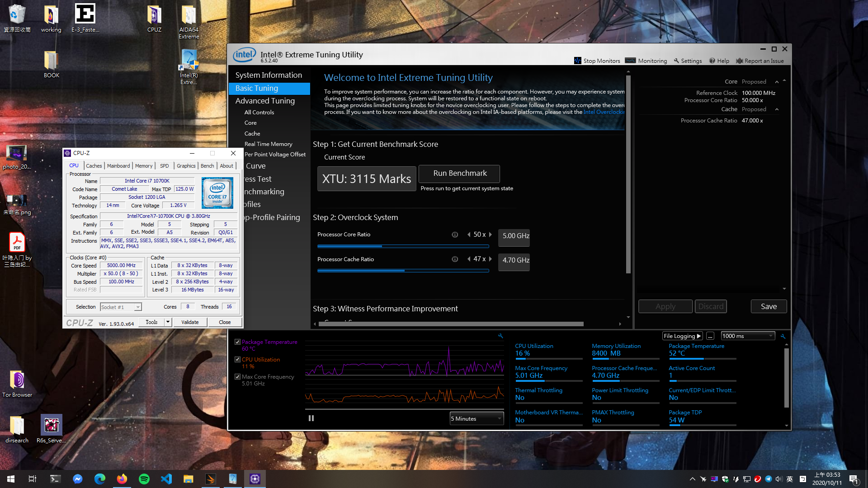Open the Help question mark icon

click(712, 61)
